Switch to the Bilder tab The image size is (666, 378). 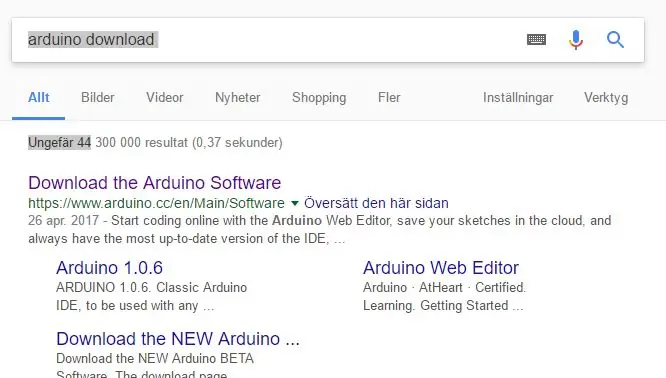point(98,97)
